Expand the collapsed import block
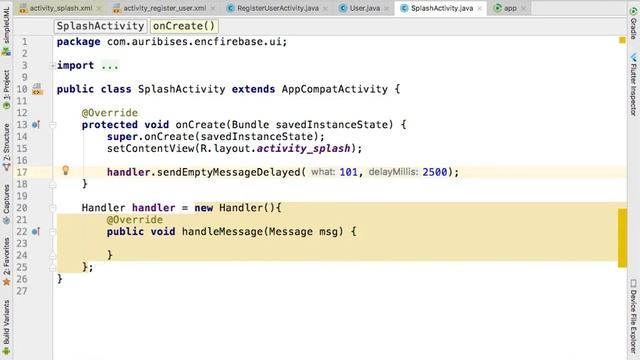The image size is (640, 360). coord(52,66)
